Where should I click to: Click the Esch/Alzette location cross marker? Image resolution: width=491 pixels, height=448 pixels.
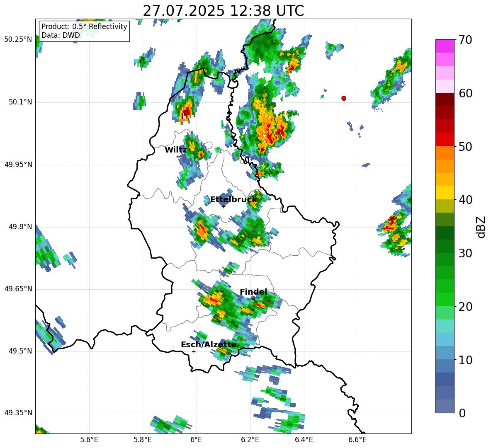point(194,351)
